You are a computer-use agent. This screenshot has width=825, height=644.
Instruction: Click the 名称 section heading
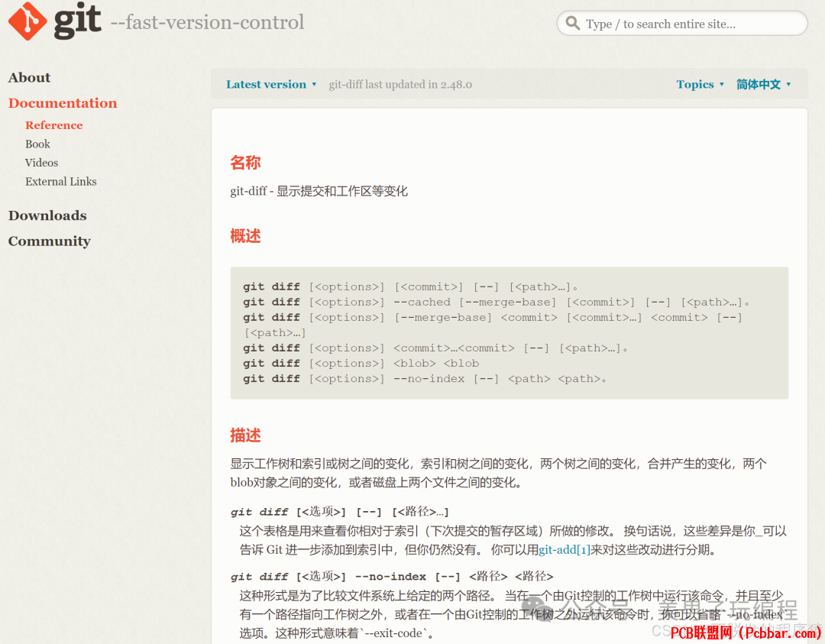coord(245,163)
